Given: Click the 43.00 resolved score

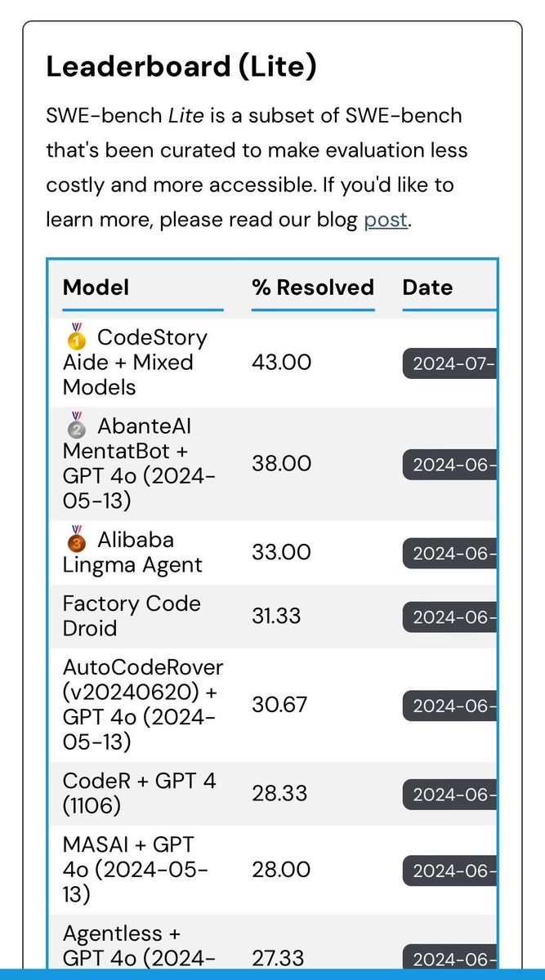Looking at the screenshot, I should point(282,362).
